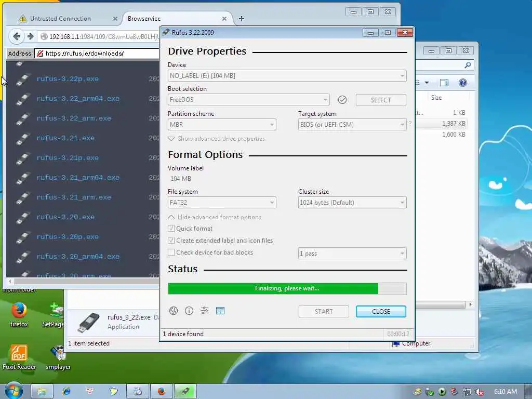Open the Rufus language globe icon
Image resolution: width=532 pixels, height=399 pixels.
[x=174, y=311]
